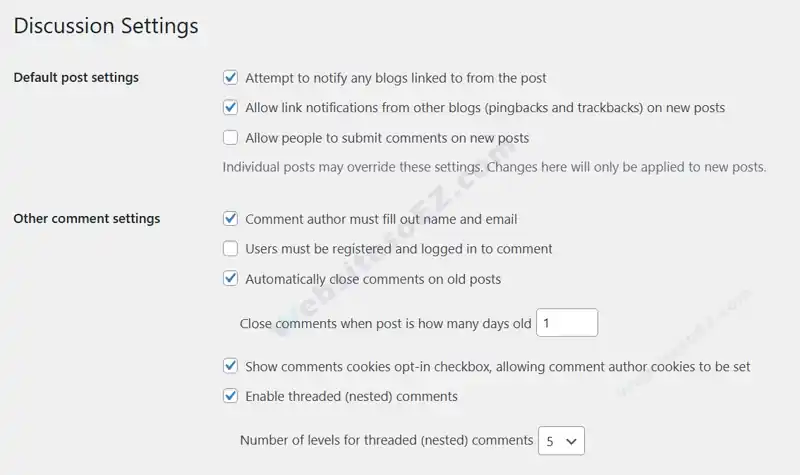
Task: Uncheck the pingbacks and trackbacks checkbox
Action: (230, 107)
